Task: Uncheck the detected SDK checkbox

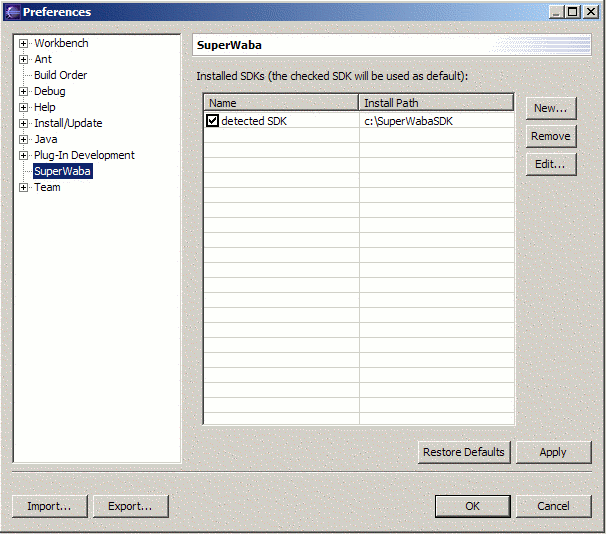Action: tap(212, 121)
